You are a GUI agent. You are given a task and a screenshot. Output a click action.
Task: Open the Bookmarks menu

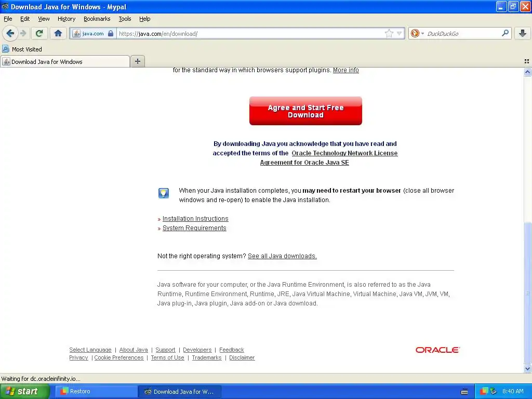click(97, 19)
